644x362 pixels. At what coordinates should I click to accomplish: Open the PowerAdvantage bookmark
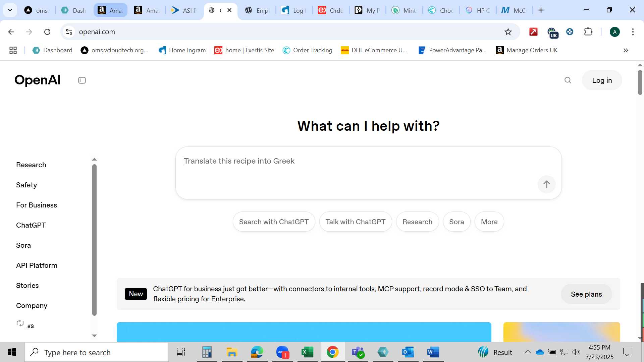click(x=452, y=50)
